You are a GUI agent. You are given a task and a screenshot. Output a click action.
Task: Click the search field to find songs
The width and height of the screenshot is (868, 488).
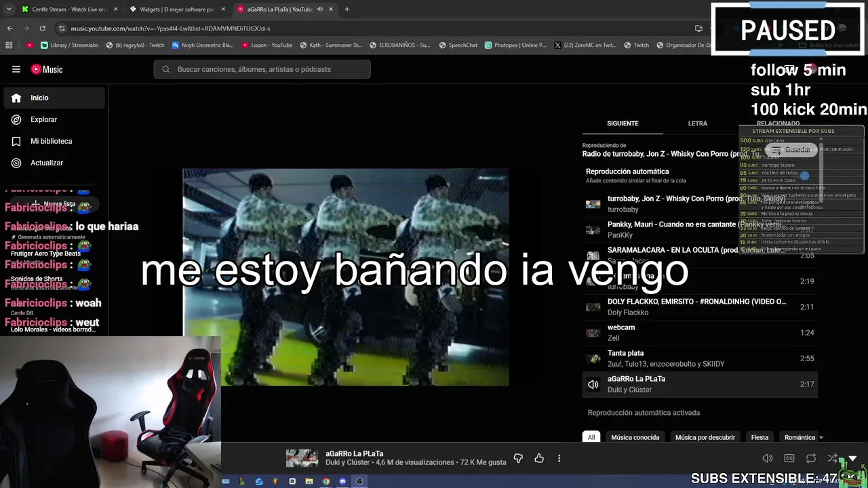262,69
